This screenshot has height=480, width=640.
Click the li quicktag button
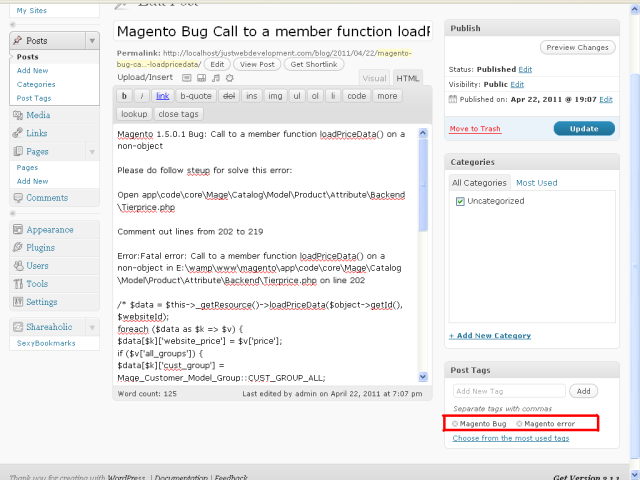(x=333, y=96)
